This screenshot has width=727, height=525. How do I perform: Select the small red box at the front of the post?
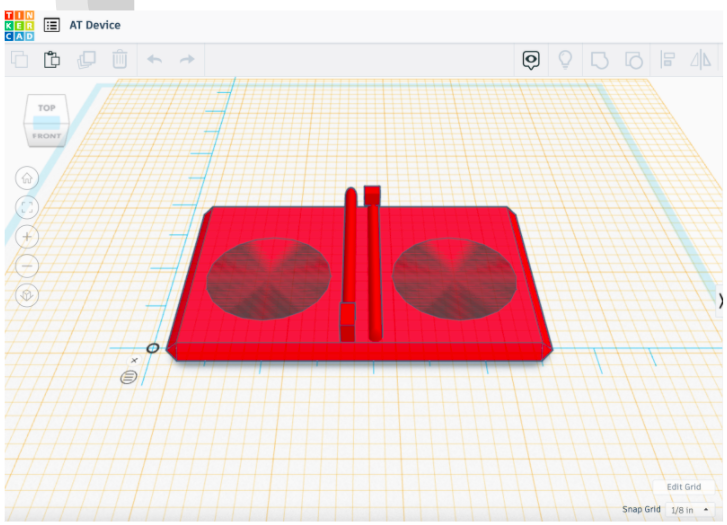(x=347, y=322)
